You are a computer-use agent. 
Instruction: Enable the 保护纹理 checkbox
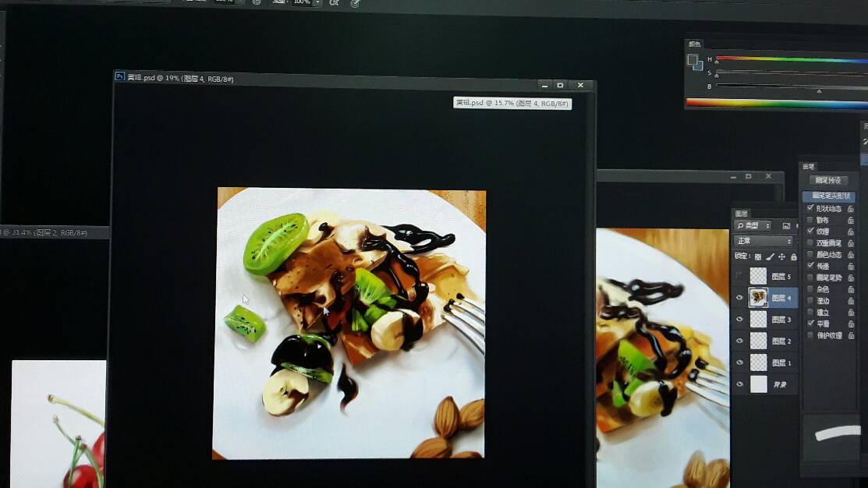810,335
